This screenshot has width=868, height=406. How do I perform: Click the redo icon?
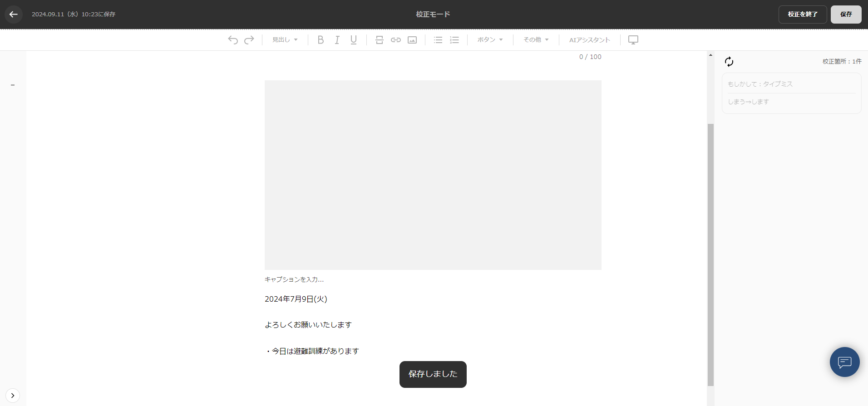coord(249,40)
